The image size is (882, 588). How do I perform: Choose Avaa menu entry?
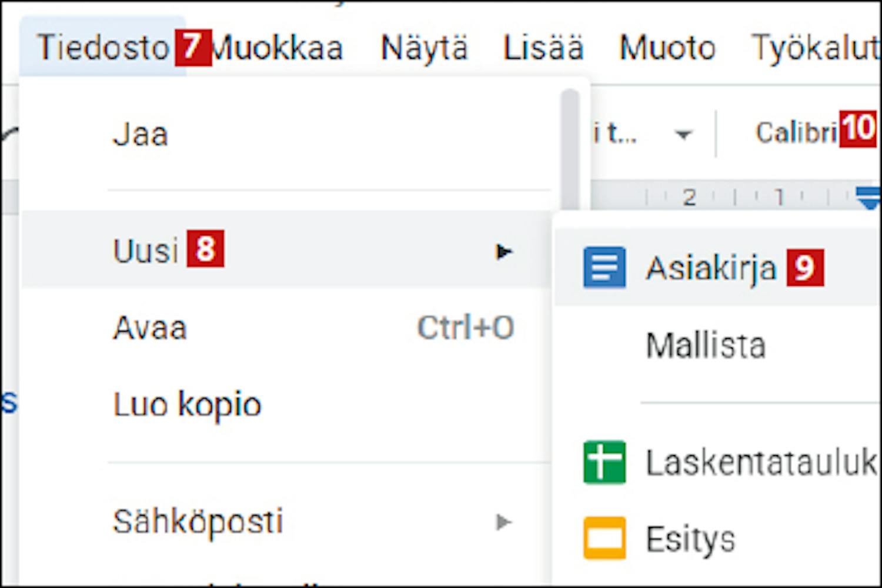click(x=286, y=328)
